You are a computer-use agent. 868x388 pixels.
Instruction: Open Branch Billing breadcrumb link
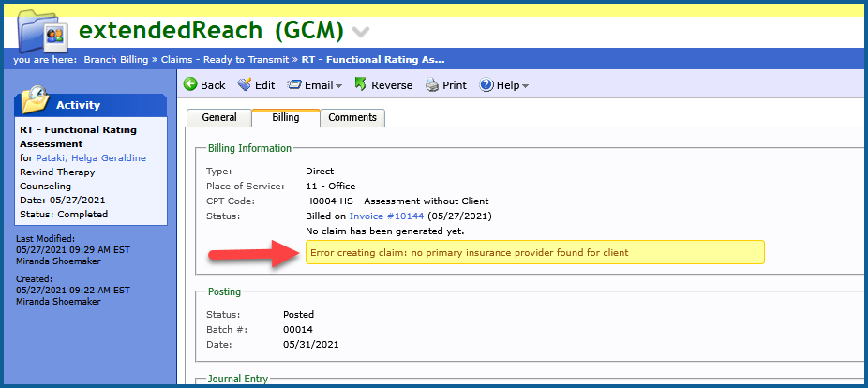click(116, 60)
